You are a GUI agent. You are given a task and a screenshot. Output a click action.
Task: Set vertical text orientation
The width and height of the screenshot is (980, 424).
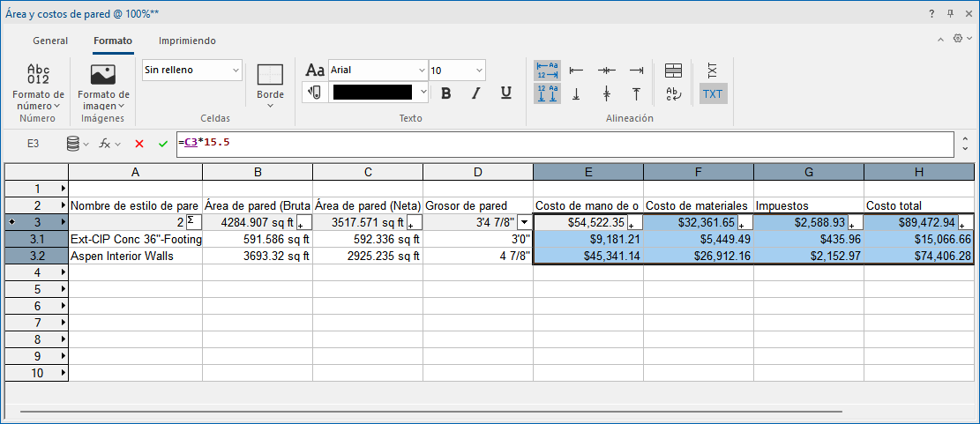[x=712, y=71]
